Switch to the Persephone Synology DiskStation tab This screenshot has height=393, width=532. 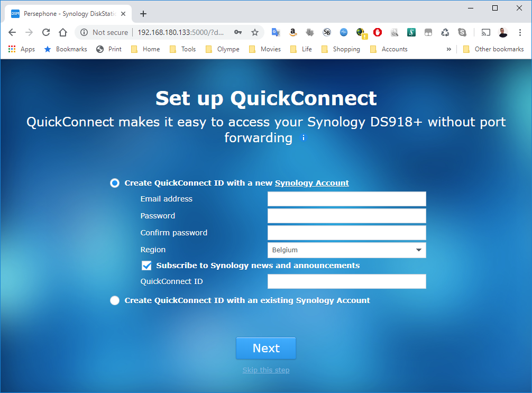[68, 14]
